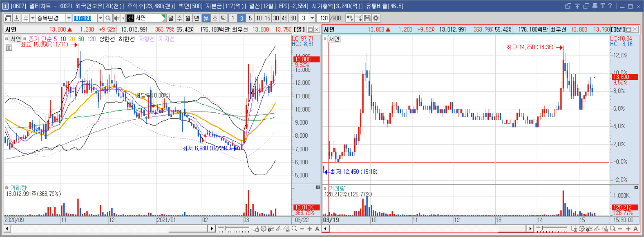Viewport: 644px width, 237px height.
Task: Click the gear settings icon in right chart footer
Action: (x=582, y=229)
